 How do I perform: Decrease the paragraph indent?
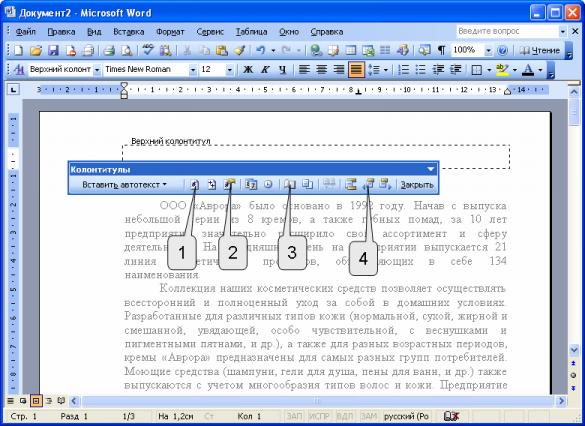(438, 70)
